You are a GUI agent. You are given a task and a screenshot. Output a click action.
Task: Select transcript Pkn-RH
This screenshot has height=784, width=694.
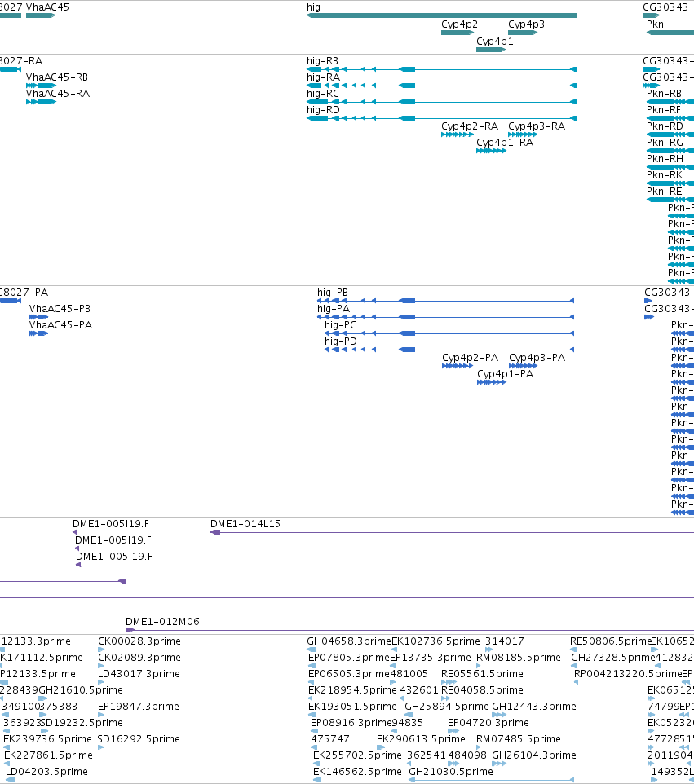coord(670,167)
